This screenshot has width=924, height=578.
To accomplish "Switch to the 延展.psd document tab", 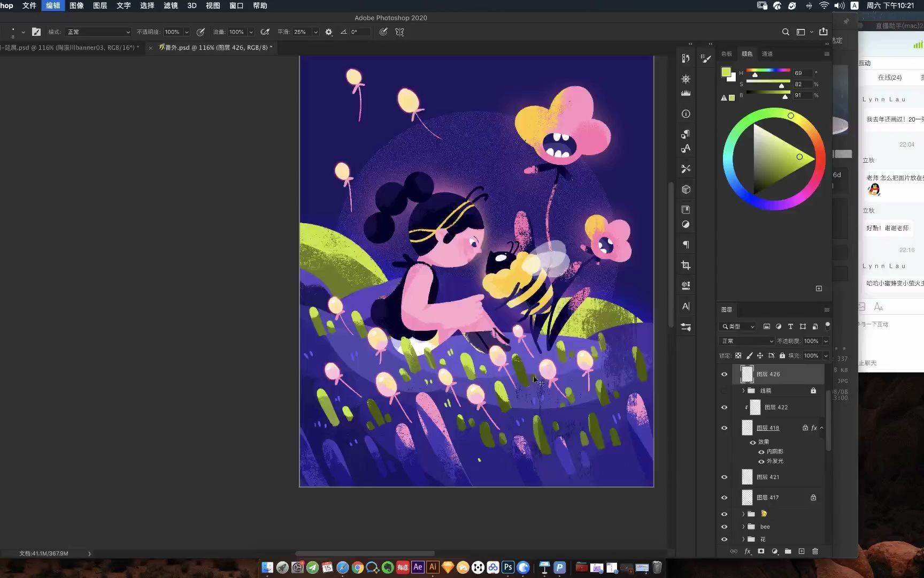I will coord(70,48).
